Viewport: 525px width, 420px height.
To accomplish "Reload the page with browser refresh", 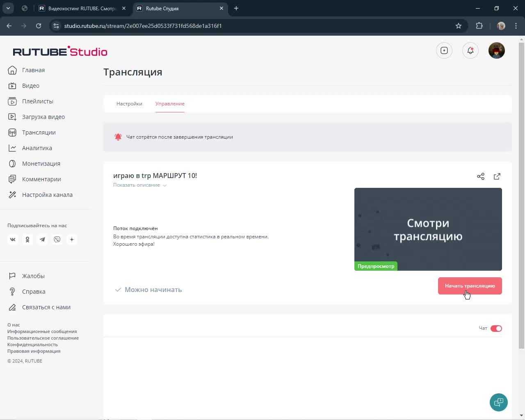I will click(39, 26).
